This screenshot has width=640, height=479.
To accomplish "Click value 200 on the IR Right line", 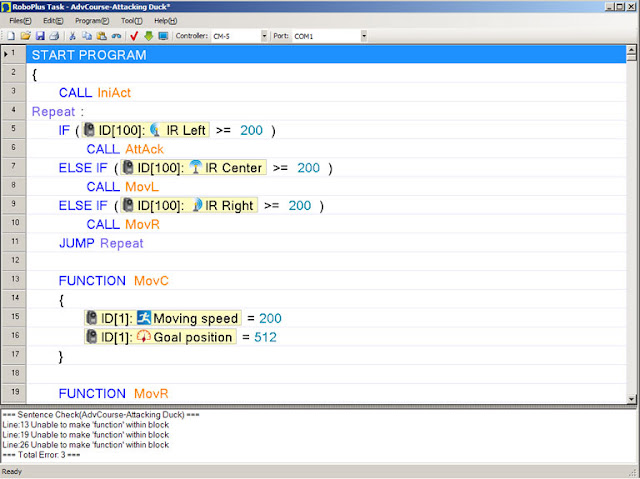I will click(x=300, y=205).
